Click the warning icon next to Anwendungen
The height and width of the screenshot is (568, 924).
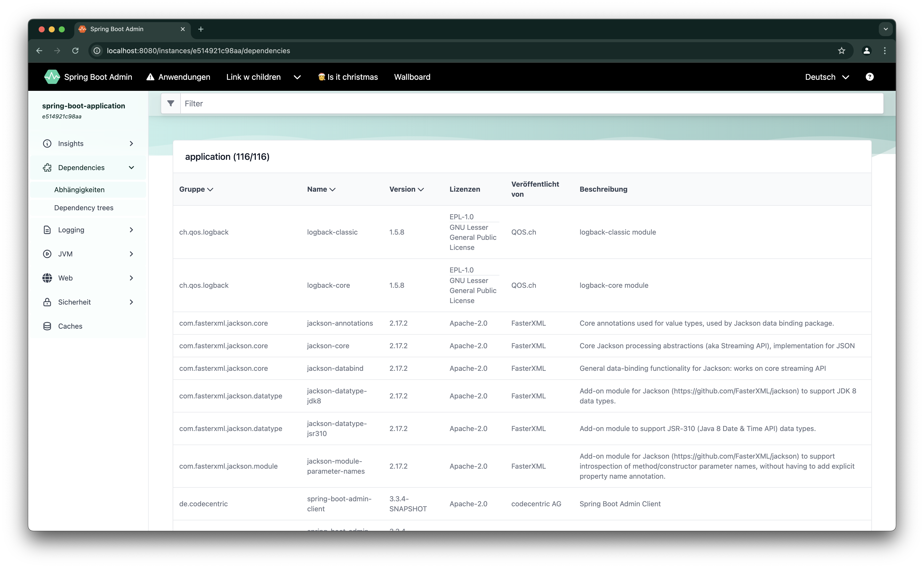click(150, 77)
